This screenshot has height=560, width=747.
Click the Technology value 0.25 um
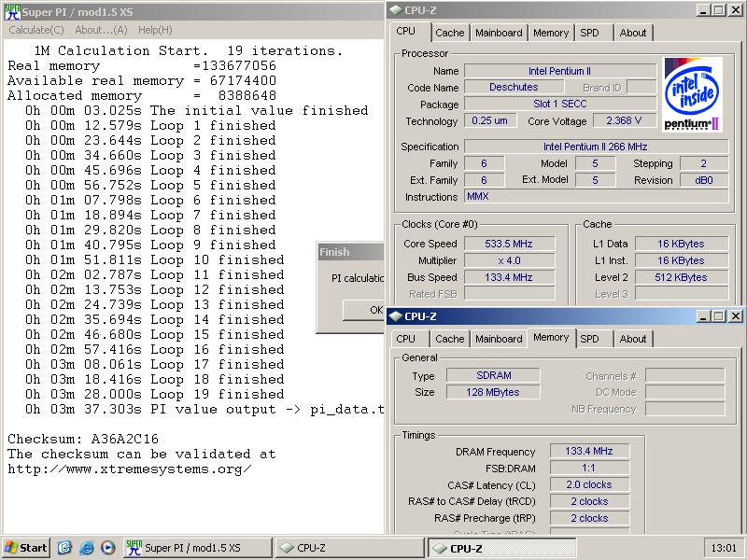coord(489,120)
